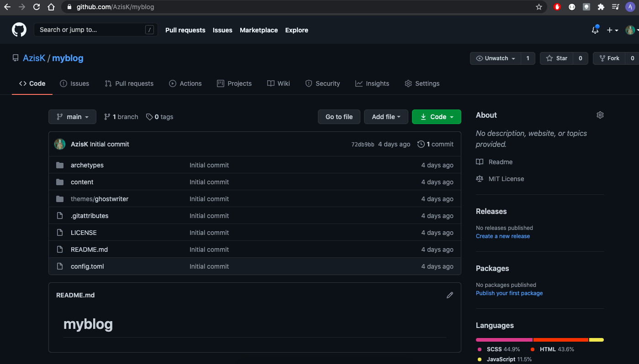Star the repository

[x=556, y=58]
